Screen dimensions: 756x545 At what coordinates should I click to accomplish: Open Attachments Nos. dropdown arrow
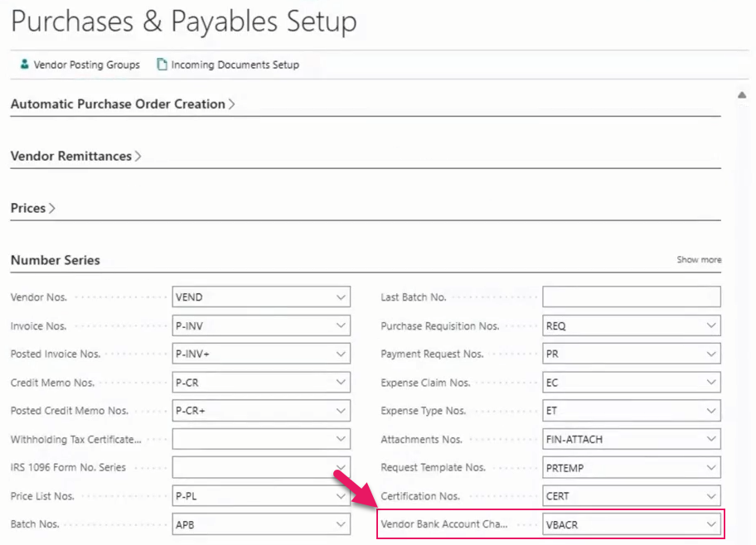pos(711,439)
